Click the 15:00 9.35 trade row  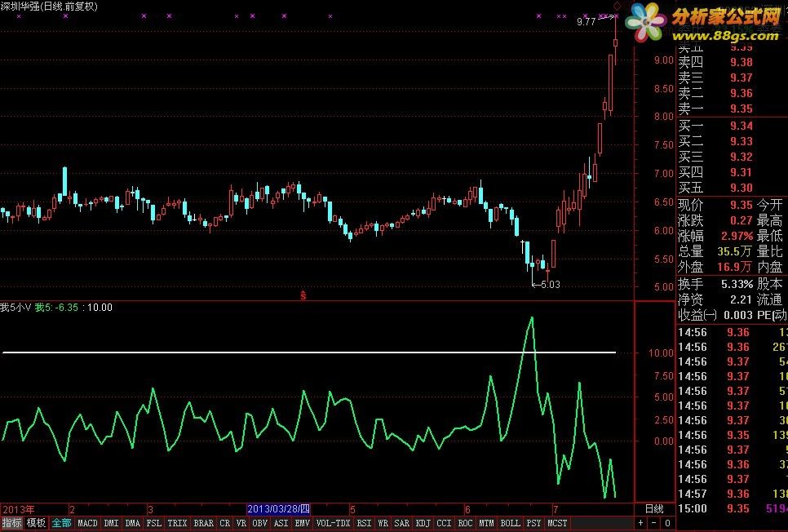[x=733, y=508]
